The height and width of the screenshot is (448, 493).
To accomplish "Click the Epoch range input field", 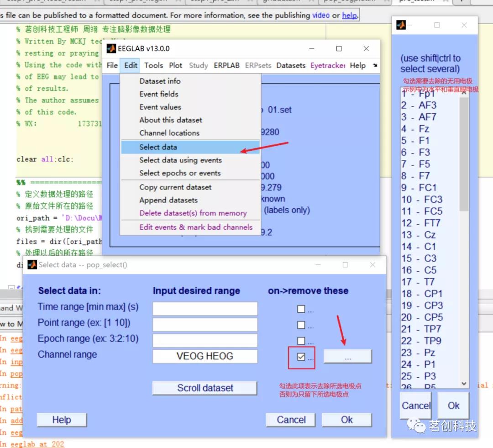I will 205,340.
